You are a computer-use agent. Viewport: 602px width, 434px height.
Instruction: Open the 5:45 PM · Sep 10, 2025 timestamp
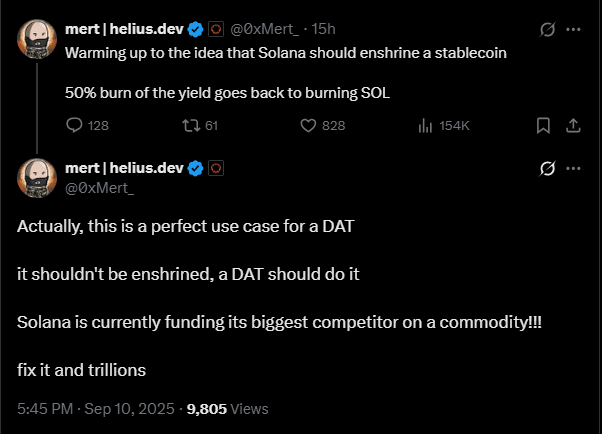tap(94, 408)
